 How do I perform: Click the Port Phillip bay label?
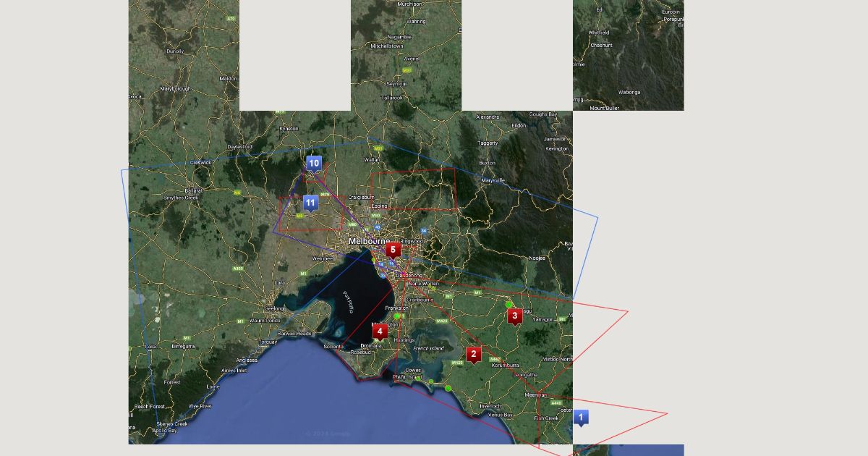348,300
